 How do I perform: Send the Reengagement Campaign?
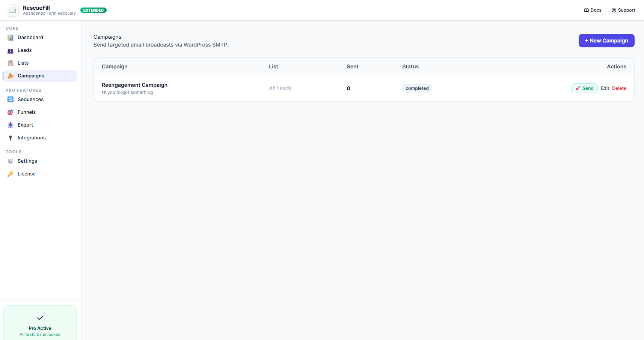click(584, 88)
